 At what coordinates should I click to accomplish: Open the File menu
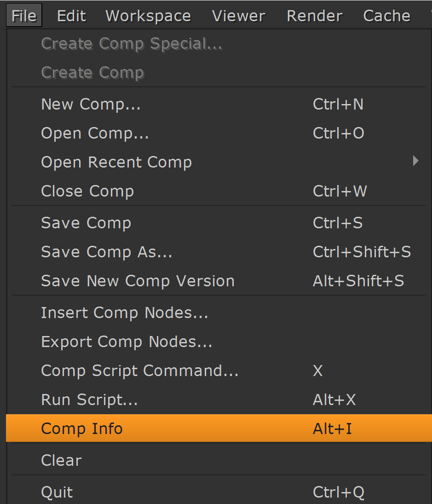(x=24, y=16)
